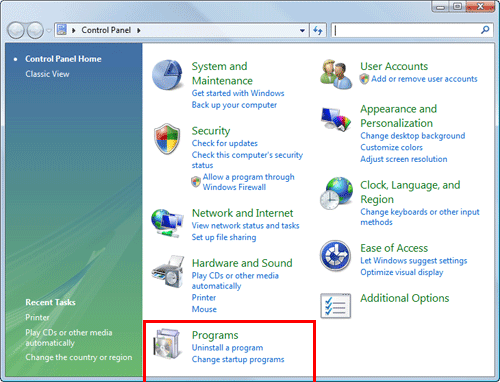The height and width of the screenshot is (382, 500).
Task: Click the Mouse link
Action: (204, 309)
